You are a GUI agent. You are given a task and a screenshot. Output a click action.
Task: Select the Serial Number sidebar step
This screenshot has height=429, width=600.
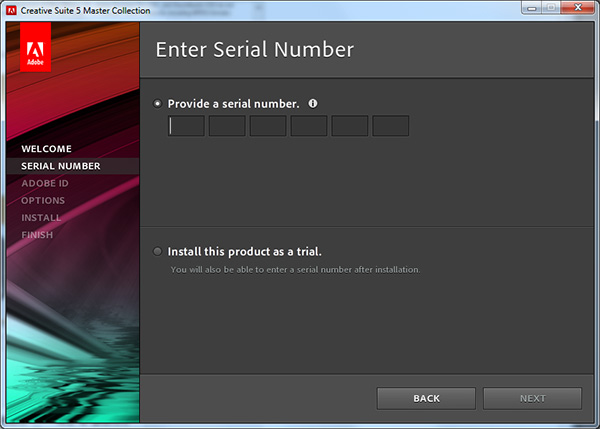(60, 166)
